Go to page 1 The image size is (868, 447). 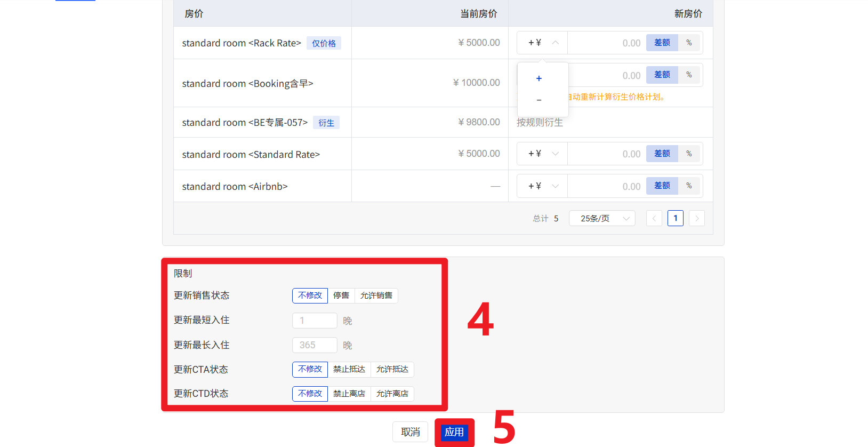point(676,218)
